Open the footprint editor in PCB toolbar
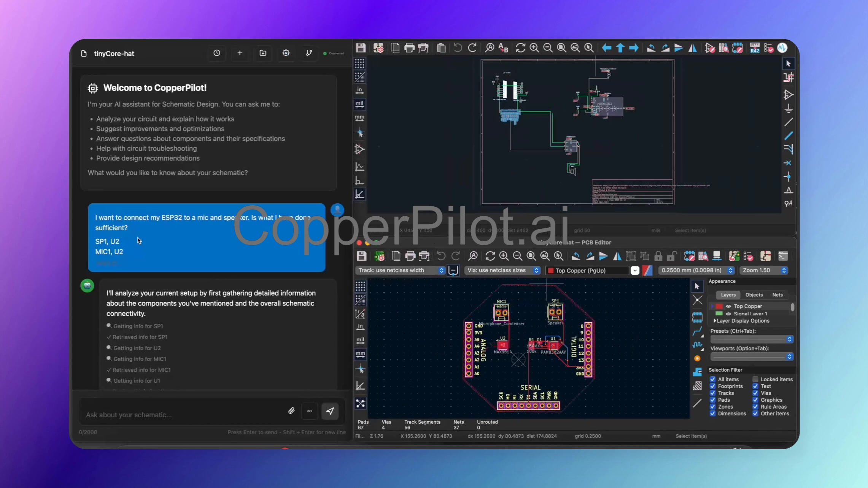Image resolution: width=868 pixels, height=488 pixels. point(689,256)
